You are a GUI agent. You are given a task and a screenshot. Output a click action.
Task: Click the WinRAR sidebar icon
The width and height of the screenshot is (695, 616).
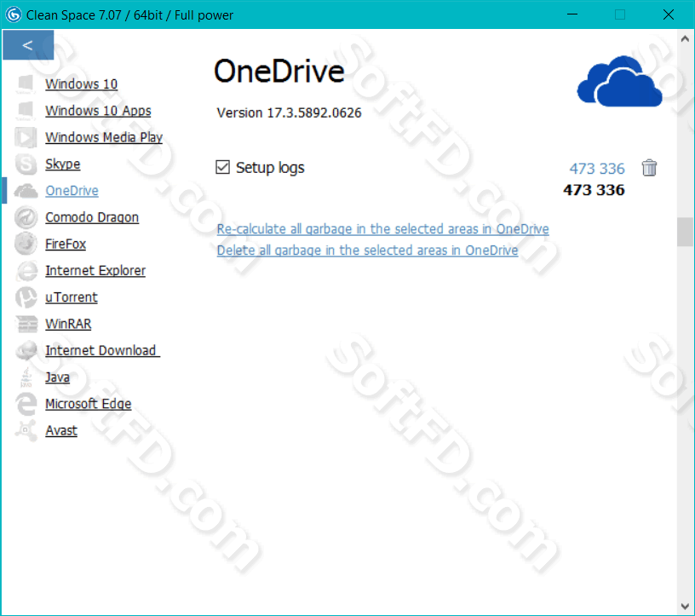tap(26, 324)
